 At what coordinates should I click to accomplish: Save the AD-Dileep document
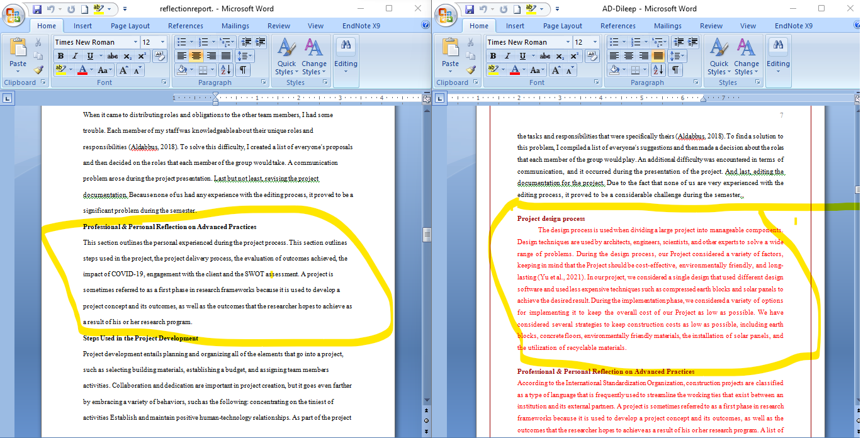click(469, 9)
